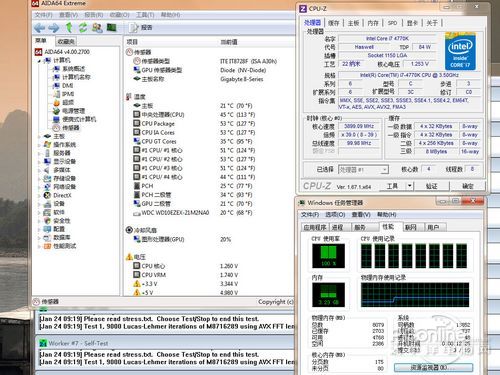Image resolution: width=500 pixels, height=375 pixels.
Task: Open AIDA64 帮助(H) menu
Action: 170,15
